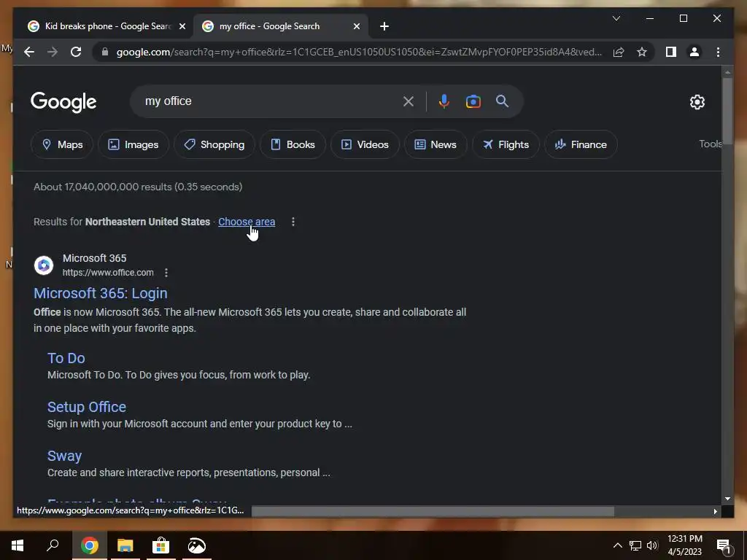Open the Sway sitelink

pyautogui.click(x=64, y=456)
